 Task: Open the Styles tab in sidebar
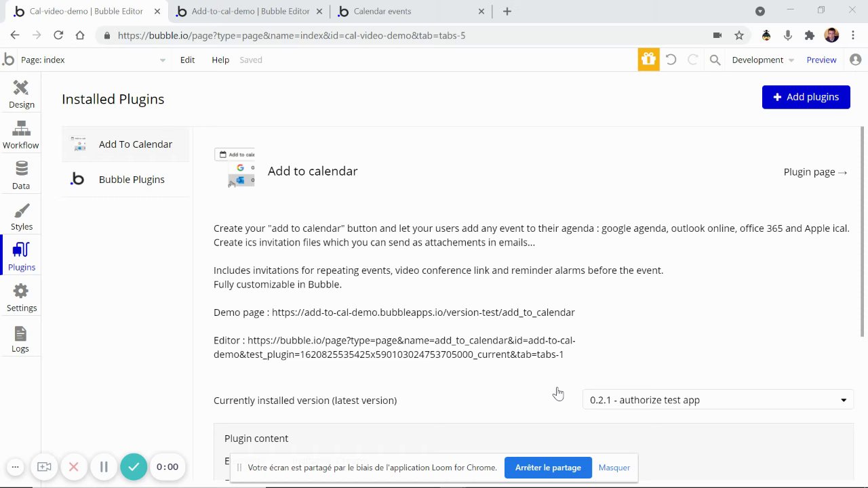21,216
